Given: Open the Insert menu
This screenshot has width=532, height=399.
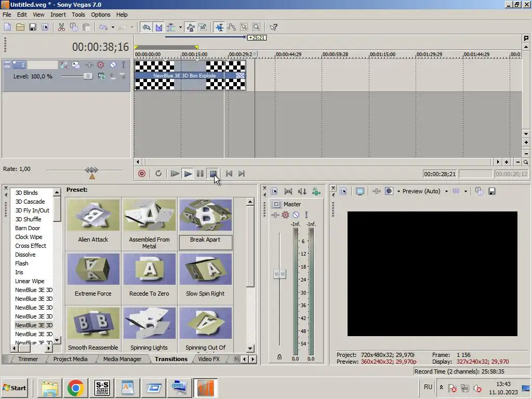Looking at the screenshot, I should 58,15.
